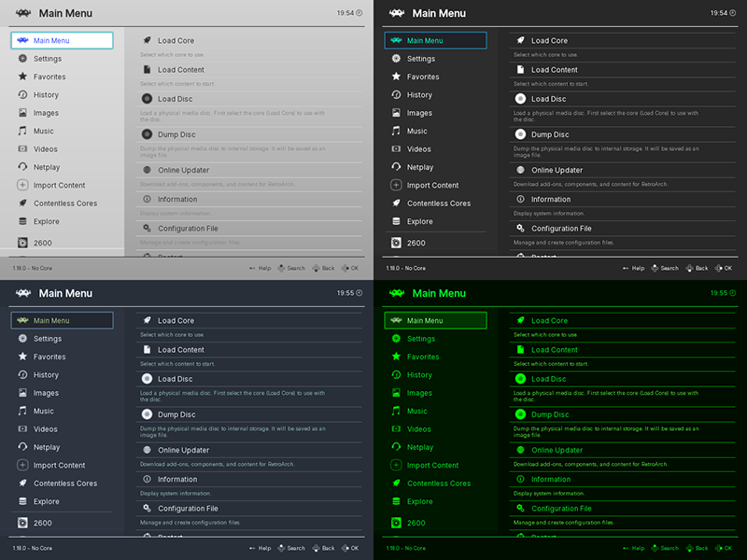747x560 pixels.
Task: Click the 'Main Menu' header title in the navy blue theme
Action: click(x=65, y=293)
